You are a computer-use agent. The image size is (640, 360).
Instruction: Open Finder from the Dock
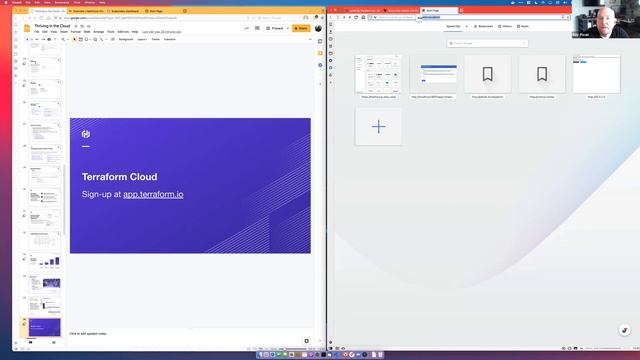point(259,355)
